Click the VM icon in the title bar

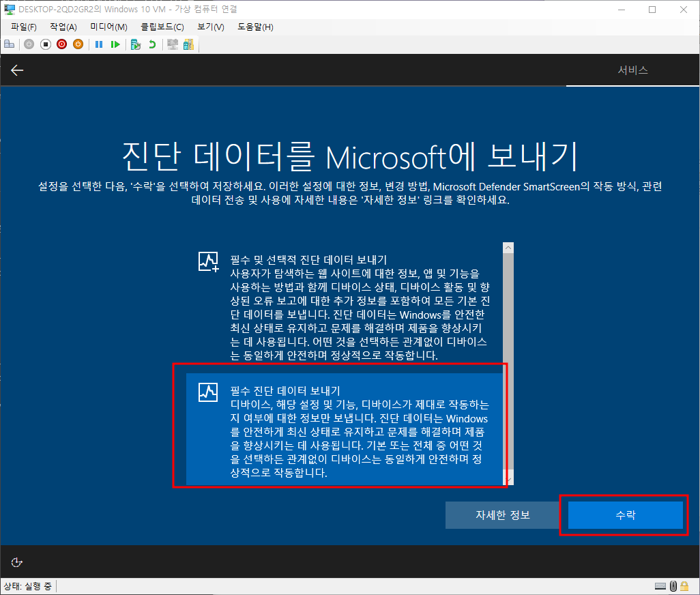point(10,10)
